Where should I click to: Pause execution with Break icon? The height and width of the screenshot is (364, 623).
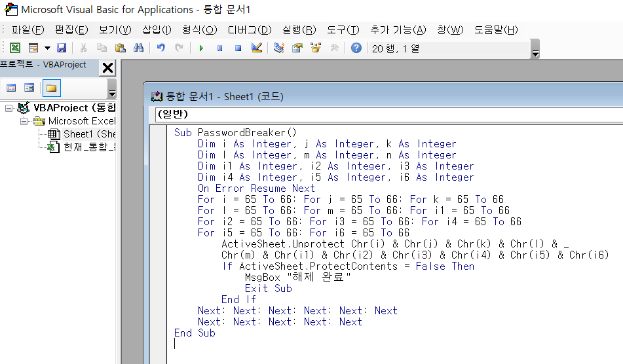click(219, 48)
